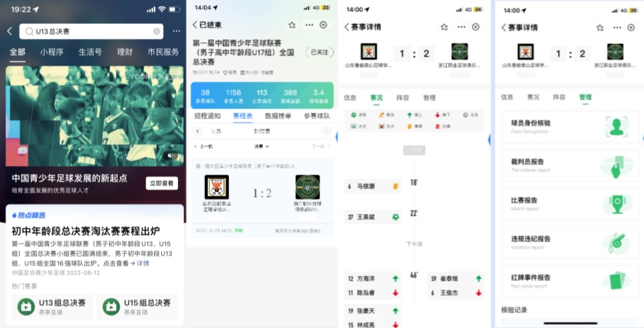Switch to the 数据榜单 tab
644x328 pixels.
278,116
